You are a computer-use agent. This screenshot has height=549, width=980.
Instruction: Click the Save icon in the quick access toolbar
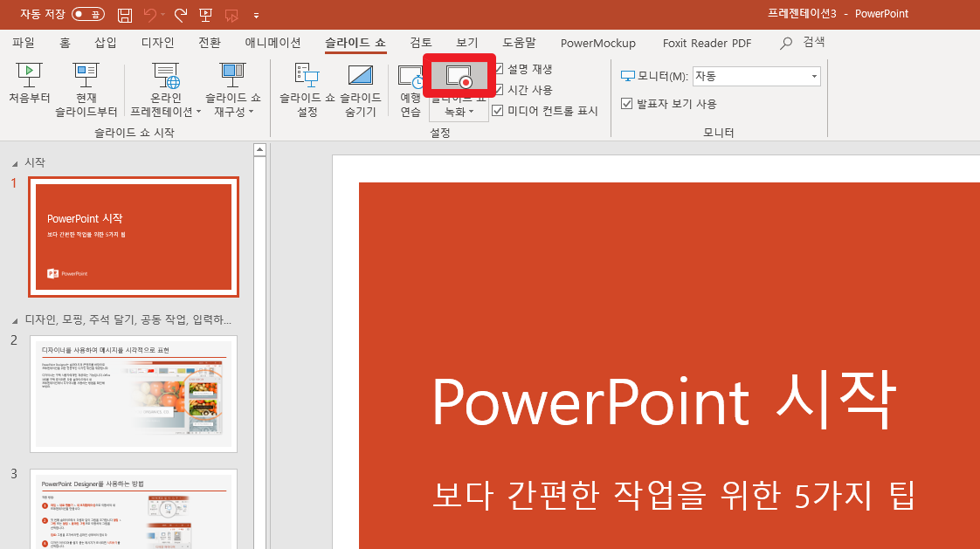pos(125,15)
